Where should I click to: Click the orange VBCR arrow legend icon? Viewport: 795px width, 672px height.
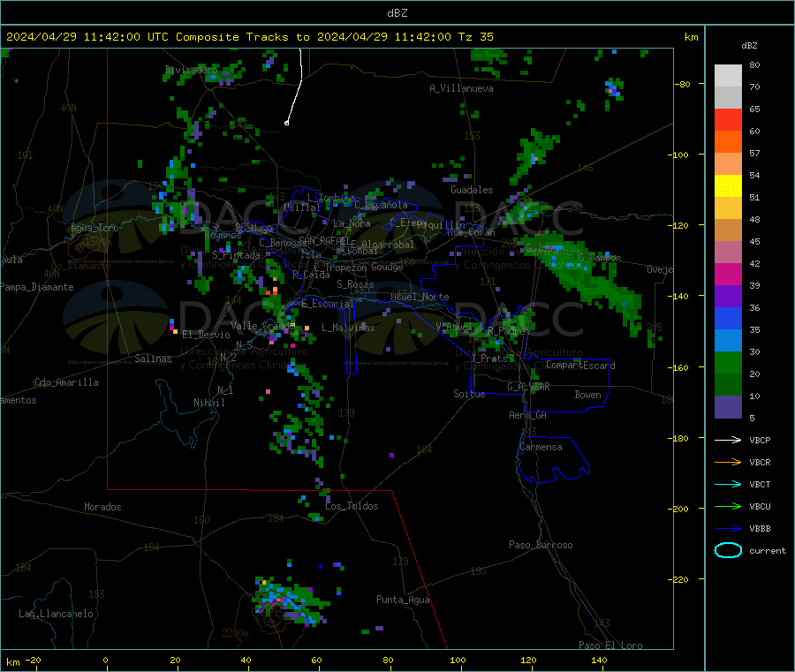(x=728, y=462)
